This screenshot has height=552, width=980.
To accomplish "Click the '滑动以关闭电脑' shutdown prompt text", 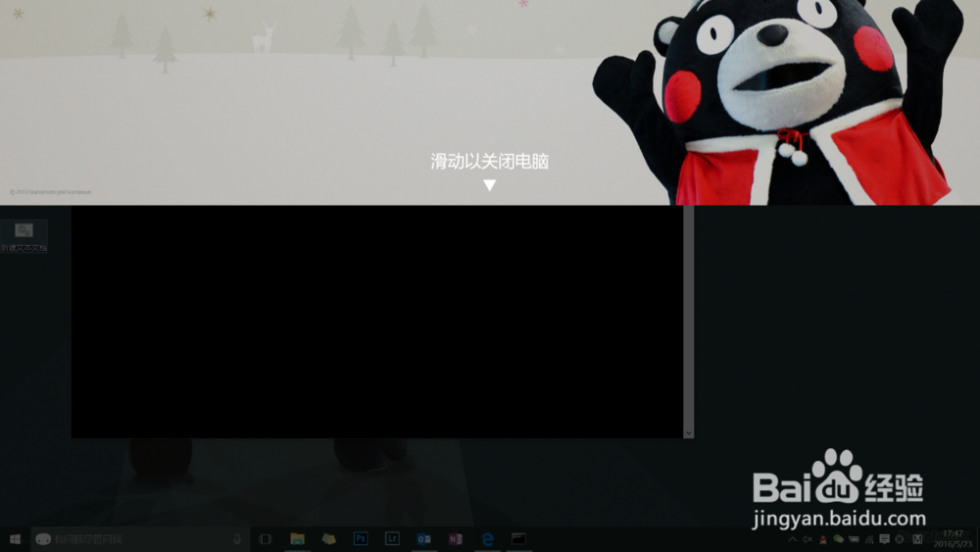I will coord(489,162).
